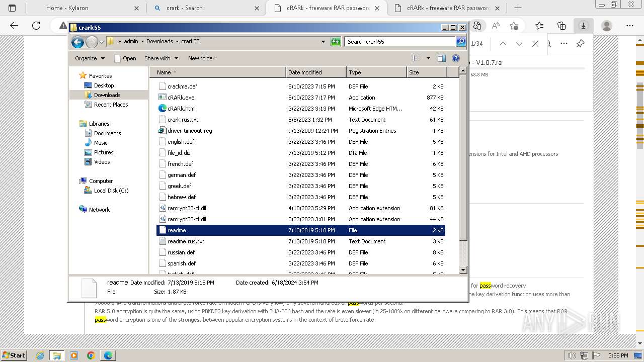Screen dimensions: 644x362
Task: Open more view options dropdown arrow
Action: pos(428,58)
